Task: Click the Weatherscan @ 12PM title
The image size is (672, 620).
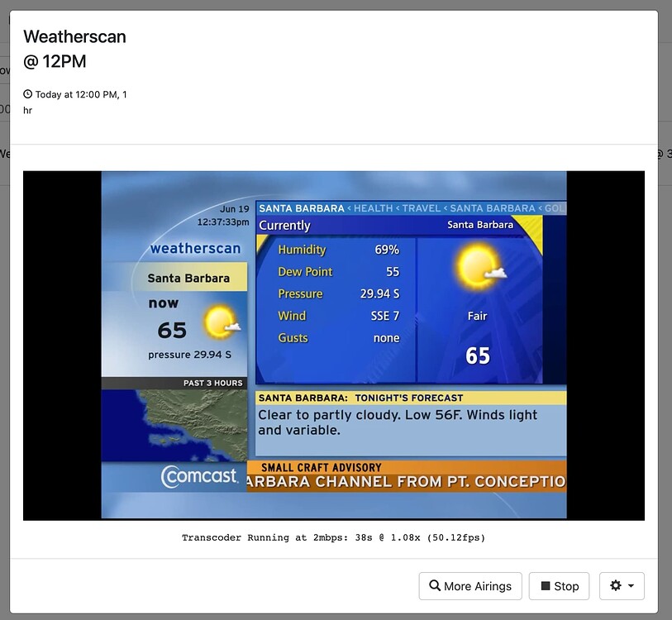Action: [x=74, y=48]
